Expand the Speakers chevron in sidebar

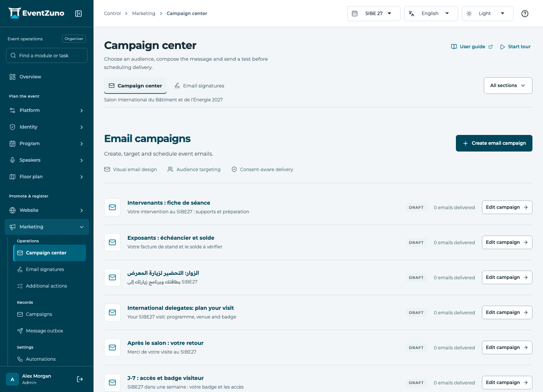[x=81, y=160]
